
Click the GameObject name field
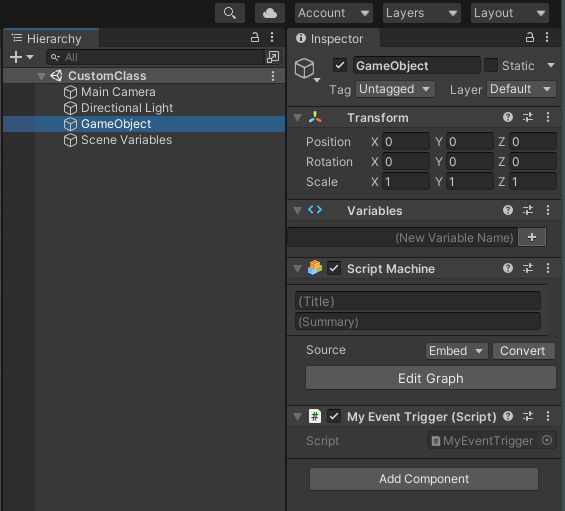point(417,65)
